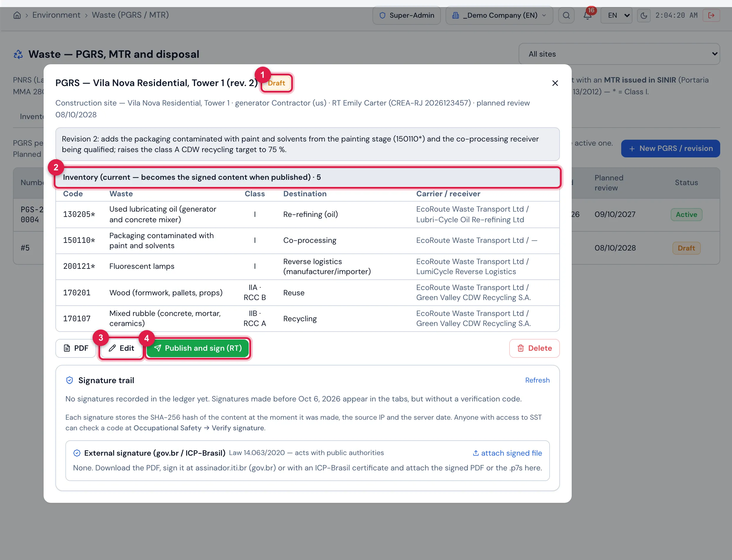Click the Carrier / receiver column header
The image size is (732, 560).
point(448,194)
